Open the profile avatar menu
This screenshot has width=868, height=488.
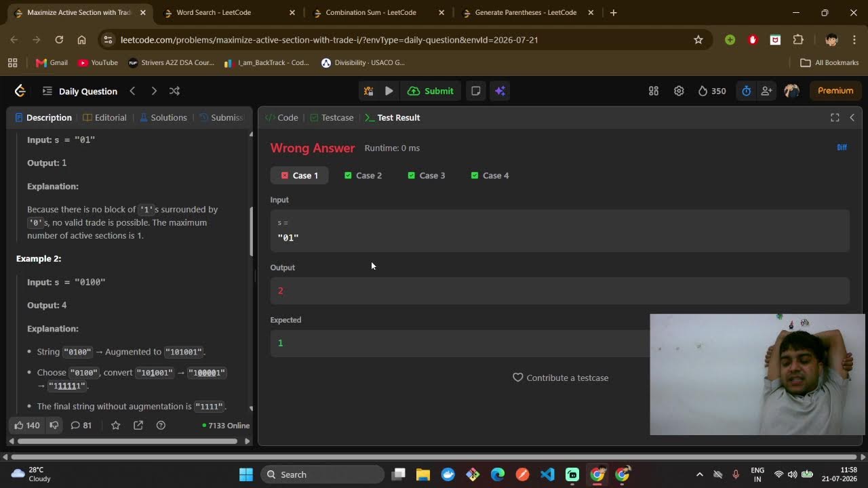pos(791,91)
